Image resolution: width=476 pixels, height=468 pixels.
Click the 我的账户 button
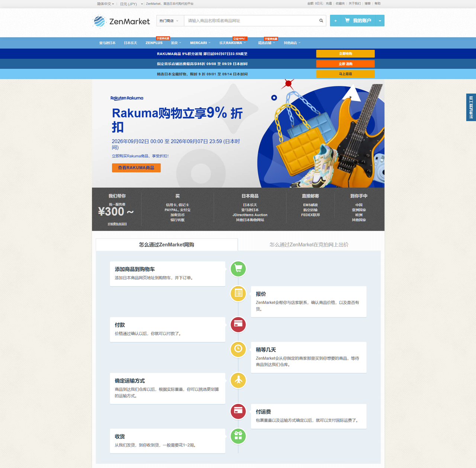coord(358,21)
